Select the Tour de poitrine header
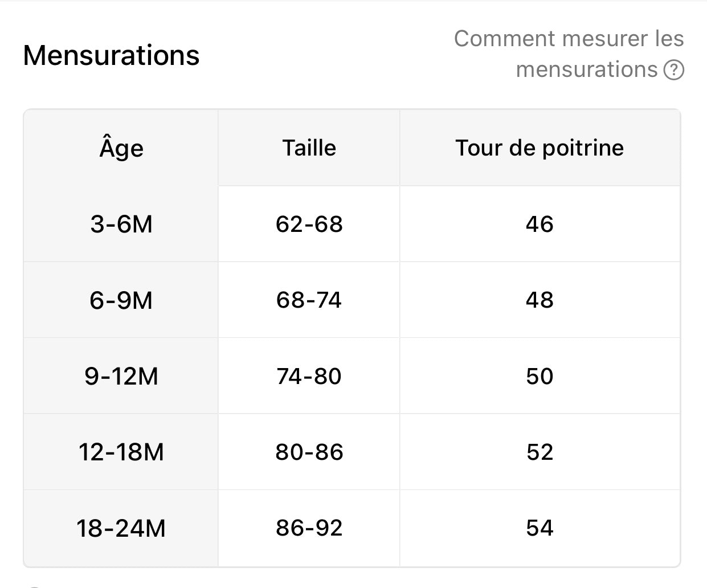 (540, 148)
